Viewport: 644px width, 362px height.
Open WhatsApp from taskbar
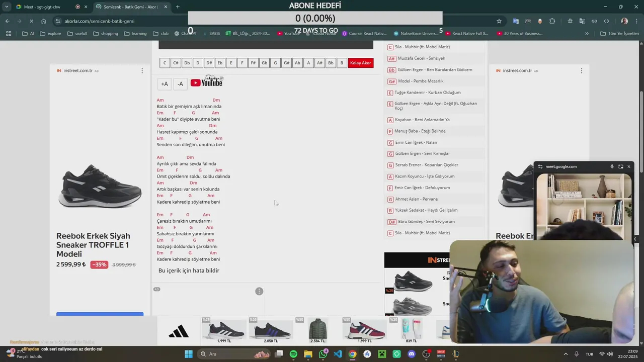(323, 354)
